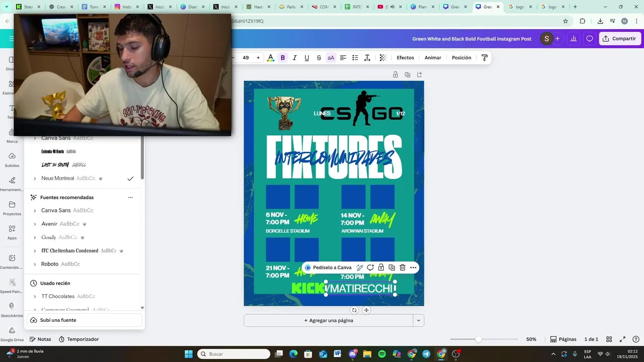The width and height of the screenshot is (644, 362).
Task: Open the Temporizador timer
Action: tap(78, 339)
